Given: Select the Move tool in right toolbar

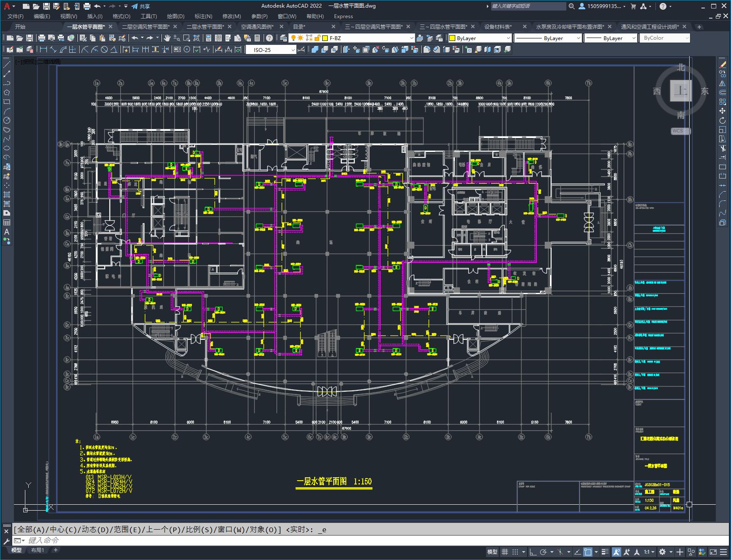Looking at the screenshot, I should coord(723,111).
